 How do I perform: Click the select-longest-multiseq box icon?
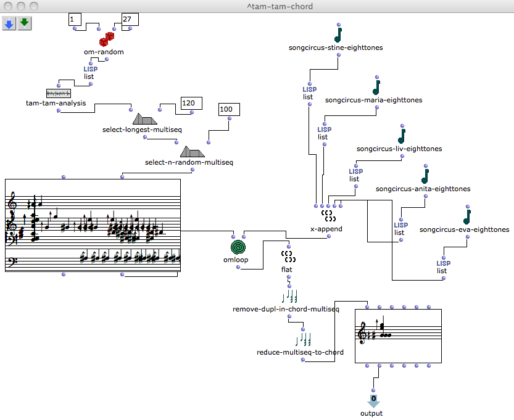(146, 118)
